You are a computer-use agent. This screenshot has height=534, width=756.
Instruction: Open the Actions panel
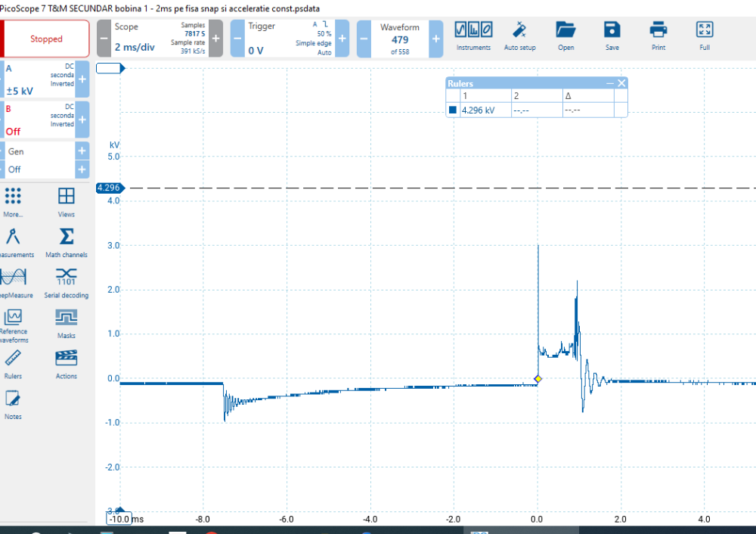click(x=67, y=364)
